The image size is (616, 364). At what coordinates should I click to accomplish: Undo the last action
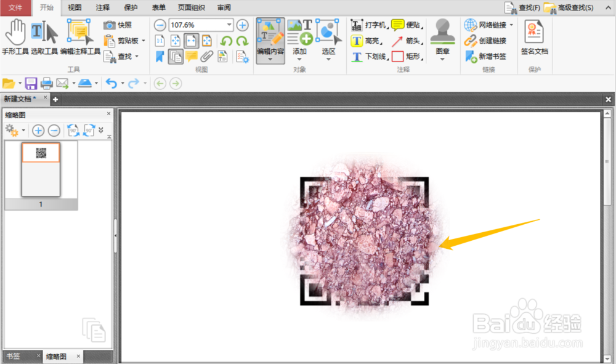pos(111,84)
